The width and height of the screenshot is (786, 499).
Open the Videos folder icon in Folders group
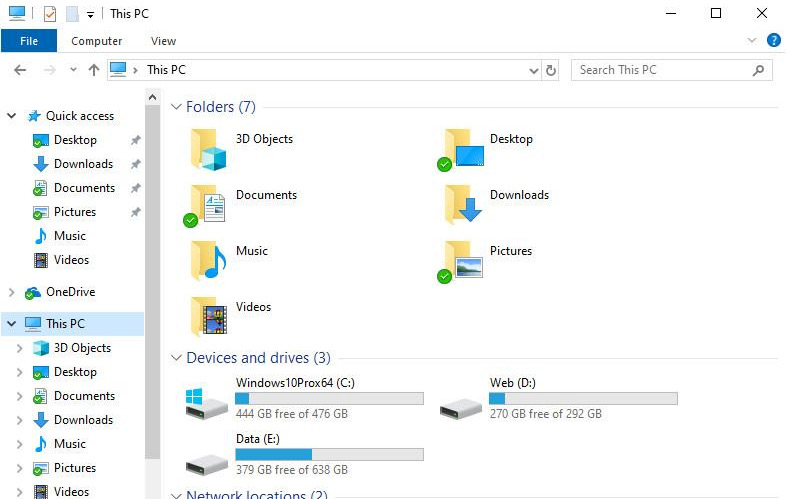(209, 316)
